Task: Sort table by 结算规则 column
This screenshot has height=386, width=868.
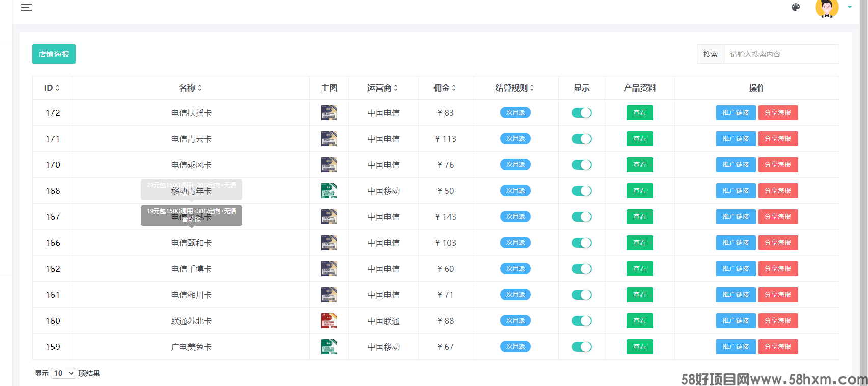Action: (x=515, y=88)
